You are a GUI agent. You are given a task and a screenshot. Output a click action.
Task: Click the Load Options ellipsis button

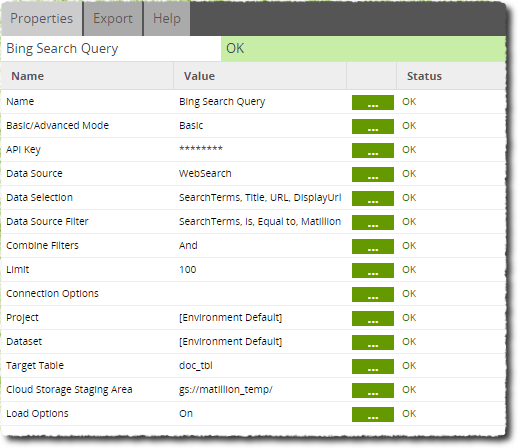[373, 414]
